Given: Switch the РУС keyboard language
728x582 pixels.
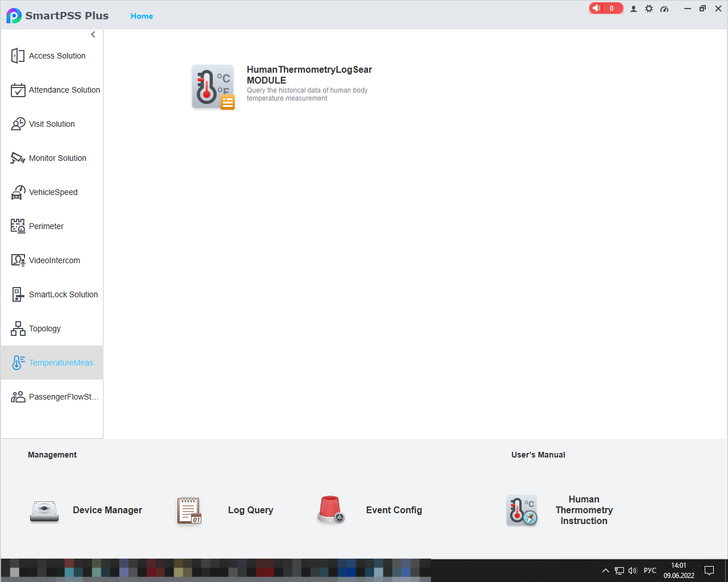Looking at the screenshot, I should (x=650, y=571).
